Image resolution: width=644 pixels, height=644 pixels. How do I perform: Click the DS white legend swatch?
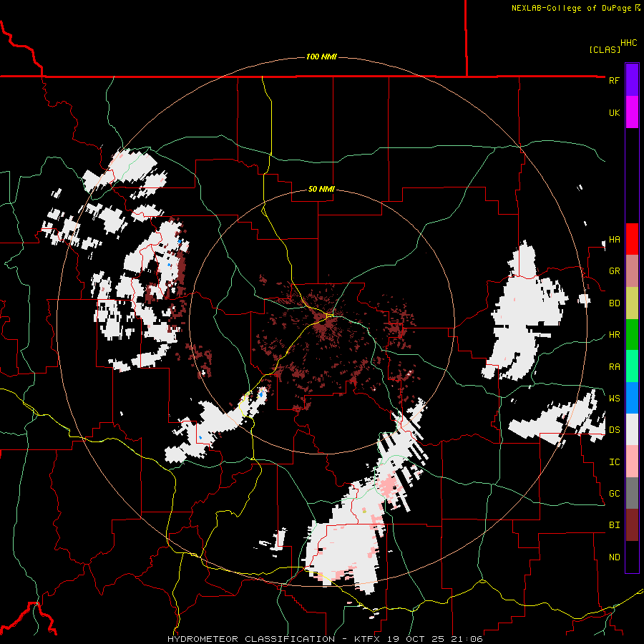click(x=632, y=429)
